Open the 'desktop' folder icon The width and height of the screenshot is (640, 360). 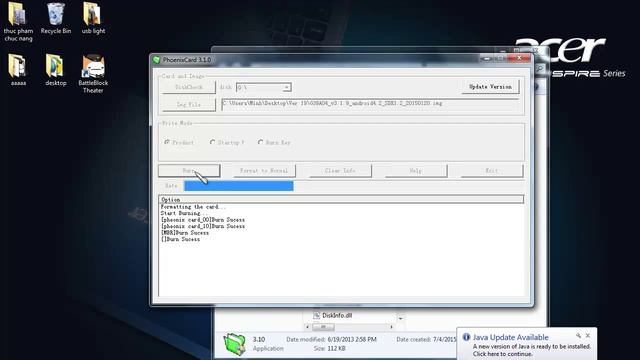click(x=56, y=70)
